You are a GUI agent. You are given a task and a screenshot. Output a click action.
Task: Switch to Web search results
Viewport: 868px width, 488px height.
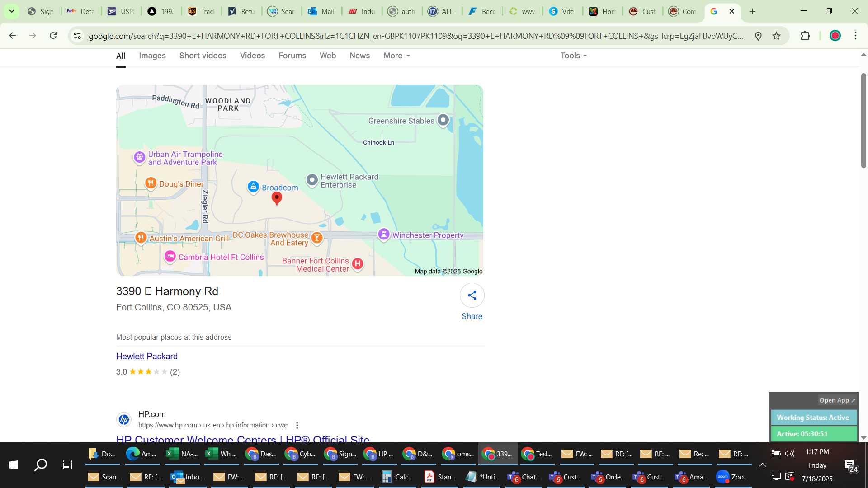(x=328, y=56)
